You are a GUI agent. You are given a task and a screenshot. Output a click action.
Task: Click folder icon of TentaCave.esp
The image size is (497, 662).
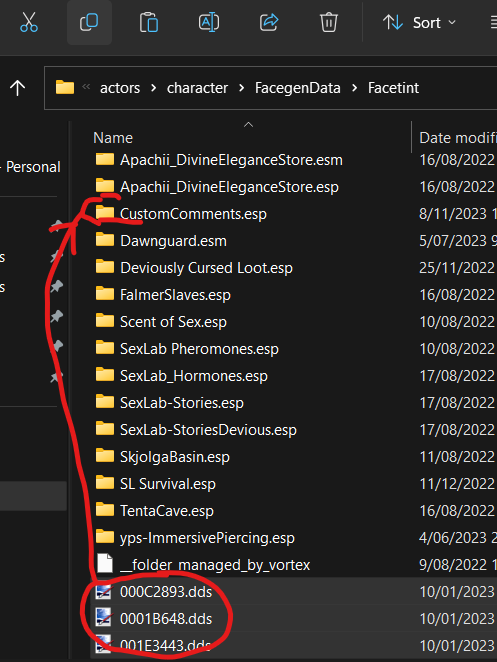coord(105,510)
